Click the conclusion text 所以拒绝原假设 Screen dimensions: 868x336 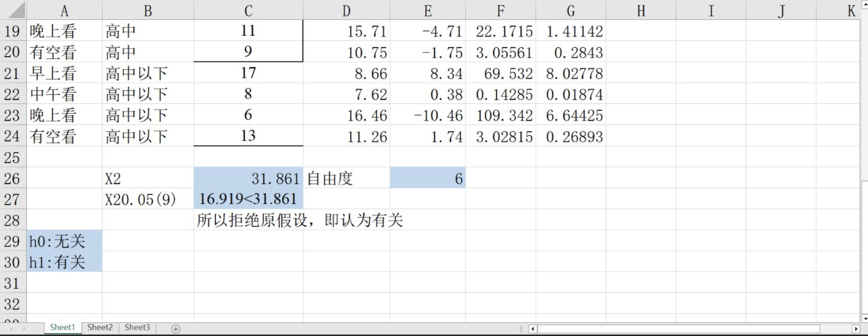300,220
